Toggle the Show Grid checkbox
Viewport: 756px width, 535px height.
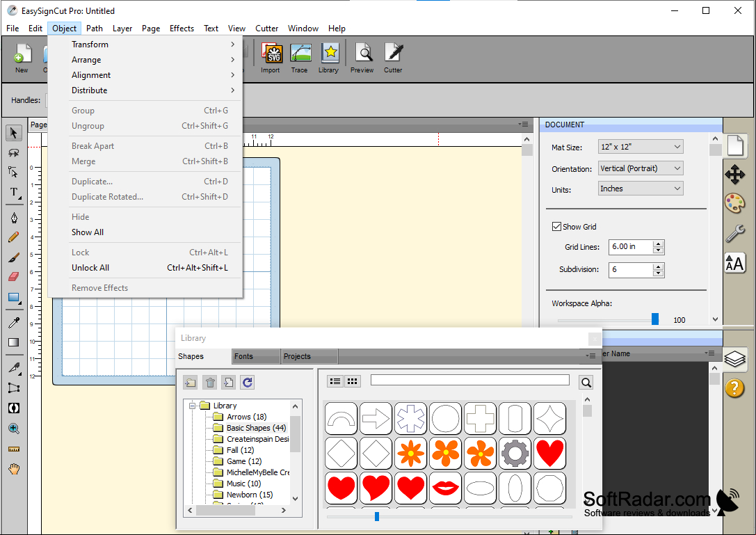pyautogui.click(x=556, y=227)
